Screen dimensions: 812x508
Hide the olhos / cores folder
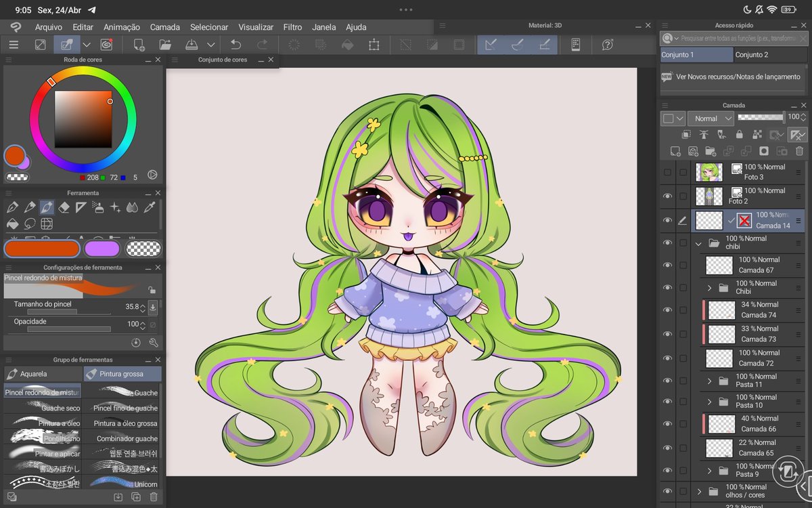pyautogui.click(x=667, y=491)
